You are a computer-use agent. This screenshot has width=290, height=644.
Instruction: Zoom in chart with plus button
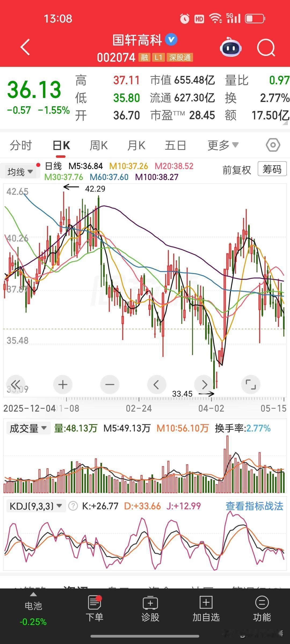coord(63,385)
